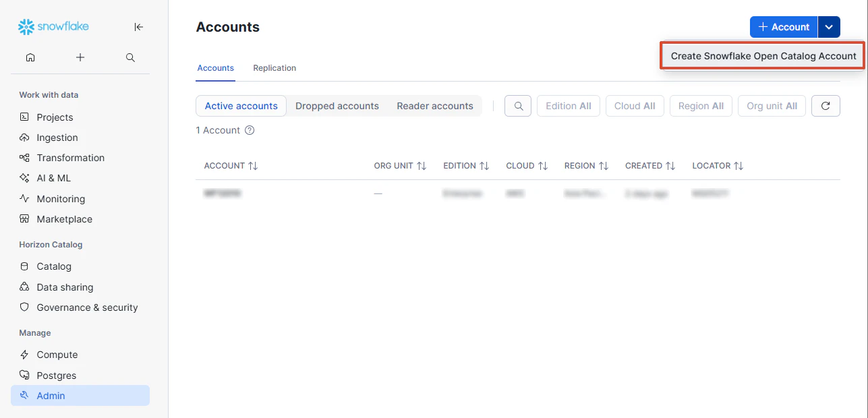This screenshot has height=418, width=868.
Task: Select Create Snowflake Open Catalog Account
Action: pyautogui.click(x=763, y=56)
